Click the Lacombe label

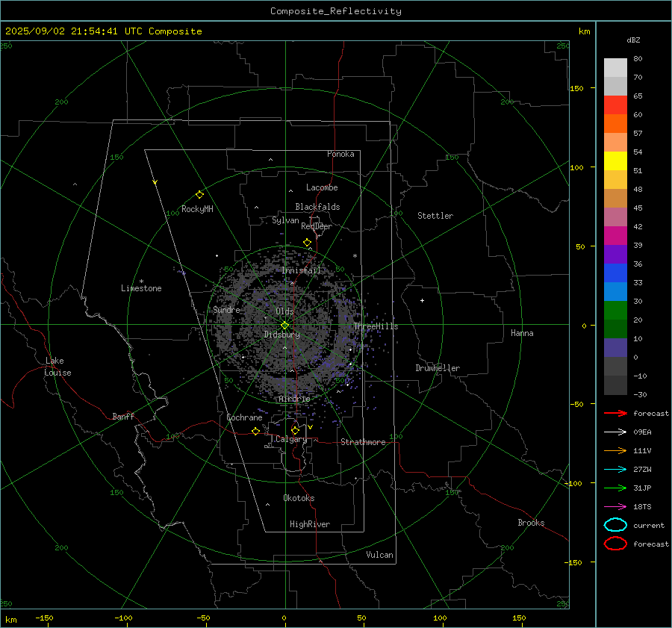322,187
